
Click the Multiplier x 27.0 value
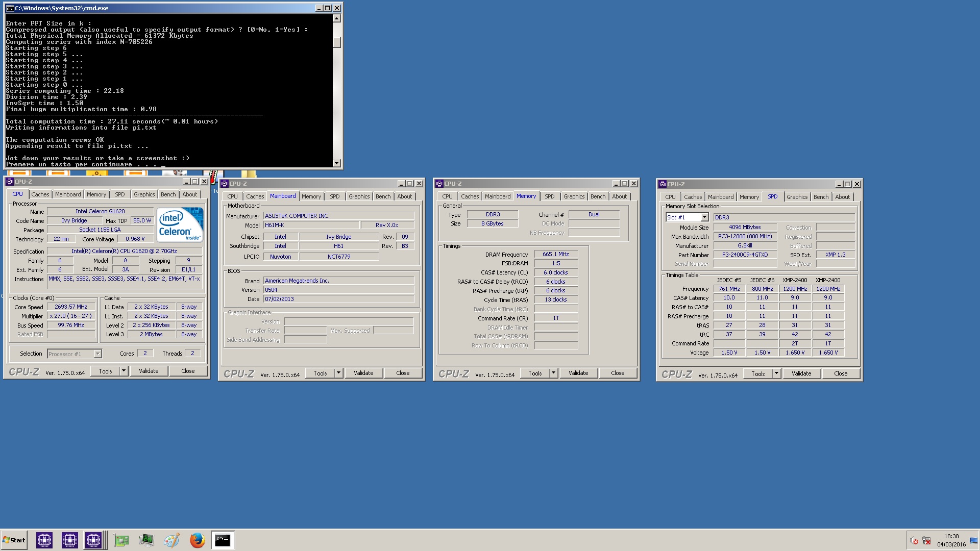click(71, 316)
